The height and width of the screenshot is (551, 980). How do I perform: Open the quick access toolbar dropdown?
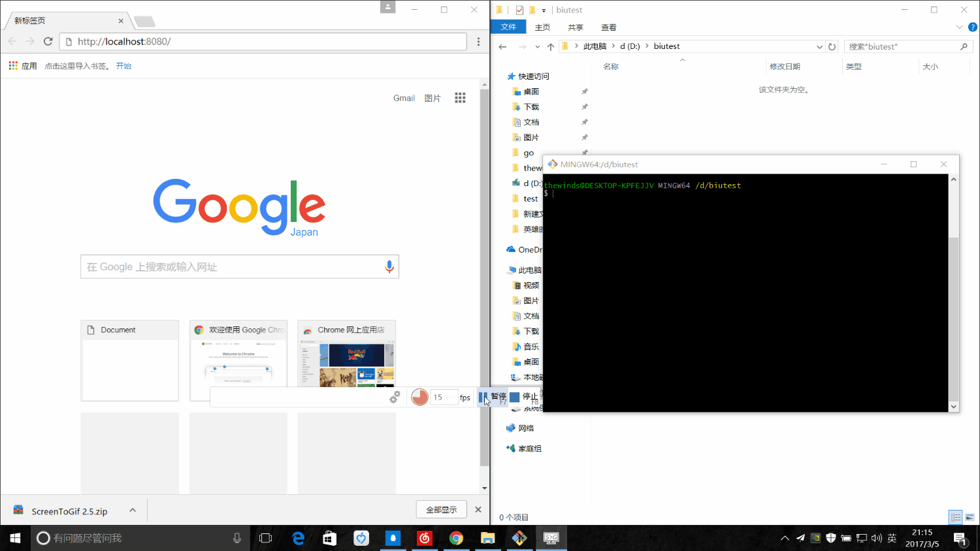[x=544, y=10]
